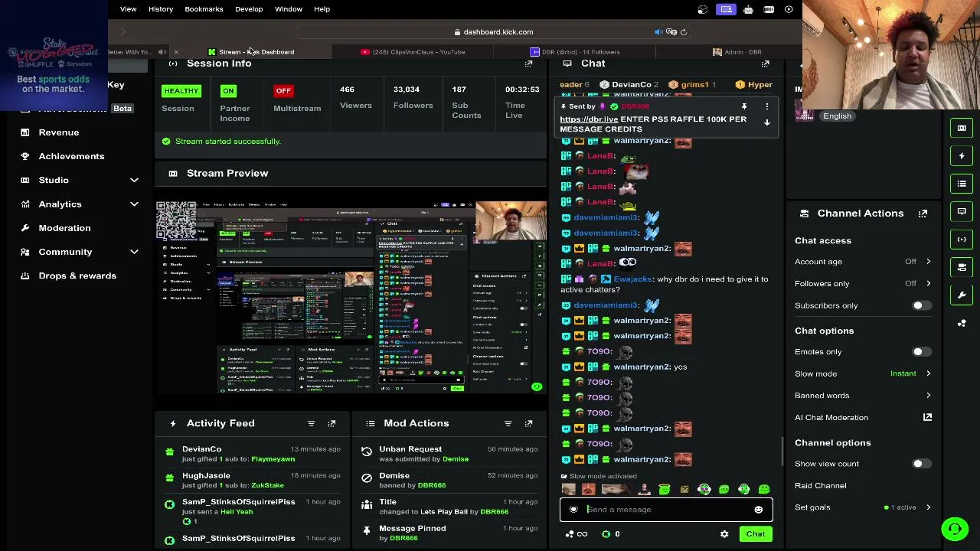The image size is (980, 551).
Task: Pop out the Channel Actions panel
Action: [923, 214]
